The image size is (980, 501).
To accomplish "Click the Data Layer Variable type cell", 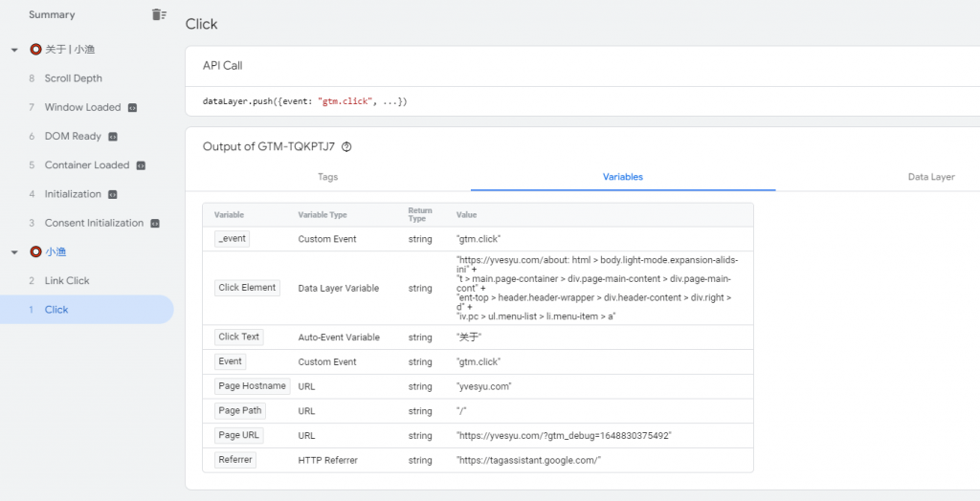I will tap(338, 289).
